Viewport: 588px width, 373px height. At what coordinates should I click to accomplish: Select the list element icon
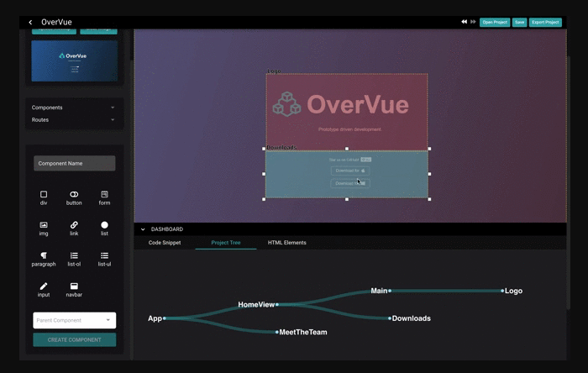click(x=104, y=225)
